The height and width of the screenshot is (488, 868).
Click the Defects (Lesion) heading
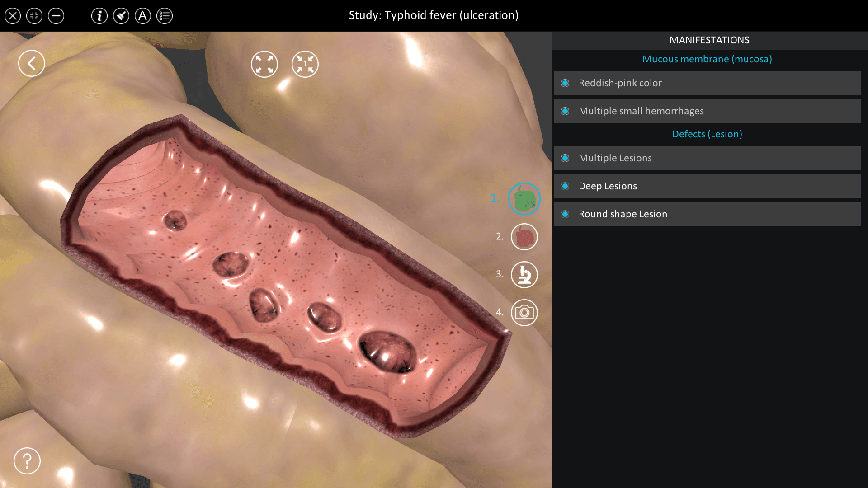point(707,134)
